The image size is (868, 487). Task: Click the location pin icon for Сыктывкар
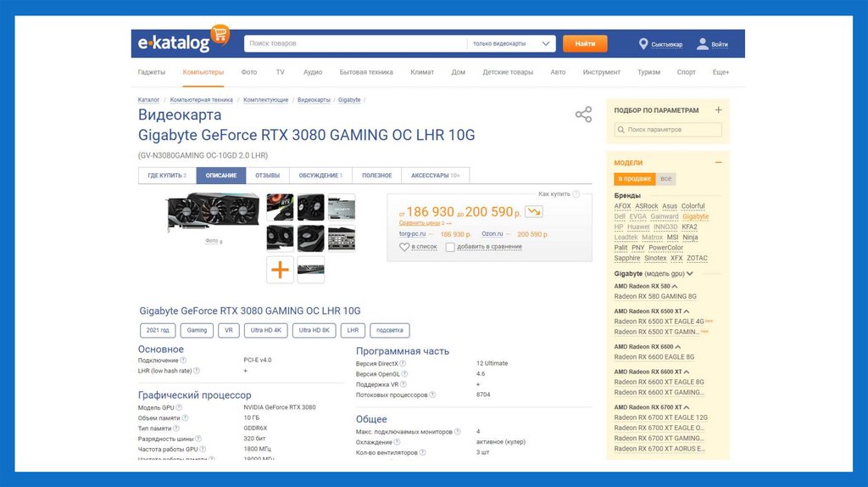pyautogui.click(x=643, y=44)
